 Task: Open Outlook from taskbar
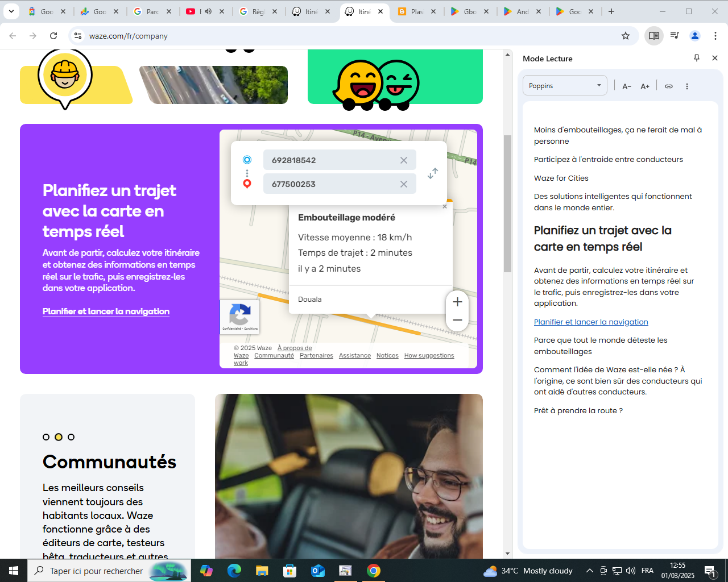318,571
